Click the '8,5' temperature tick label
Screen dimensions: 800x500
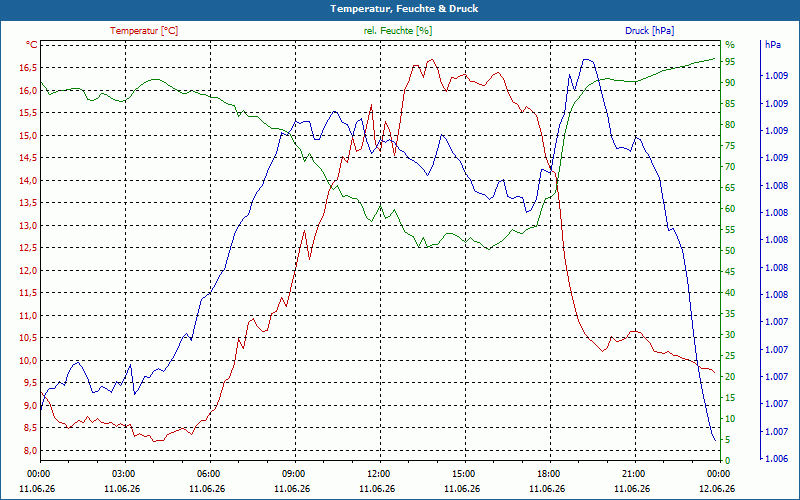click(x=30, y=428)
